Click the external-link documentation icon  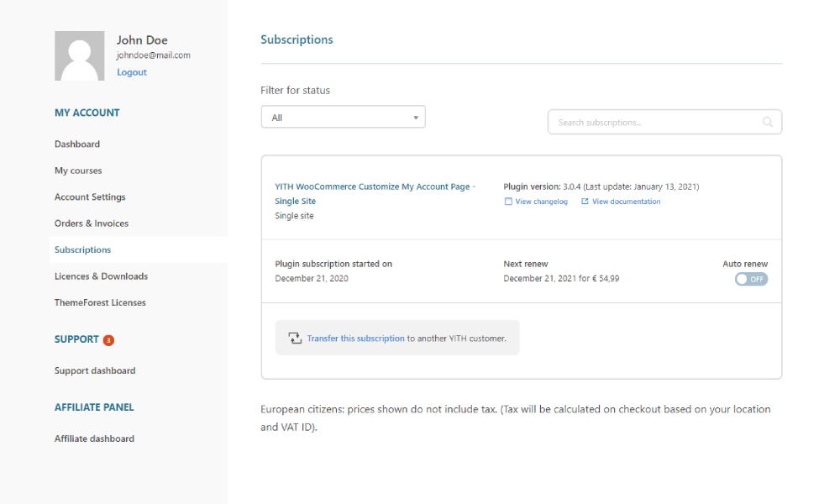[585, 202]
